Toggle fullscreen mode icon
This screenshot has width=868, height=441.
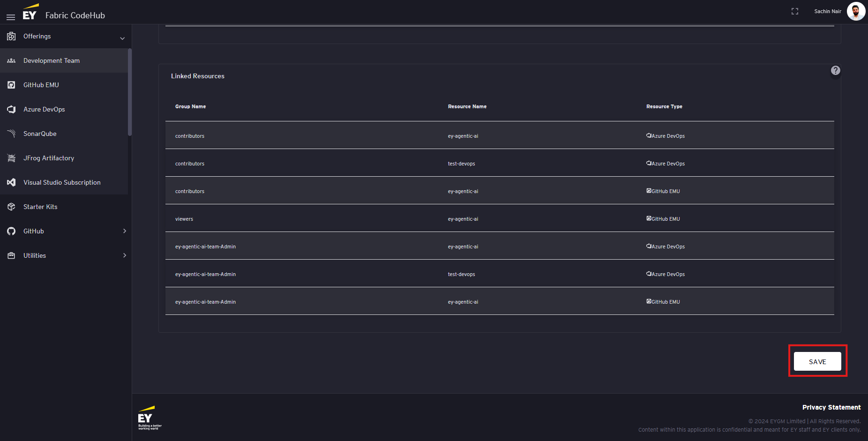pos(795,11)
